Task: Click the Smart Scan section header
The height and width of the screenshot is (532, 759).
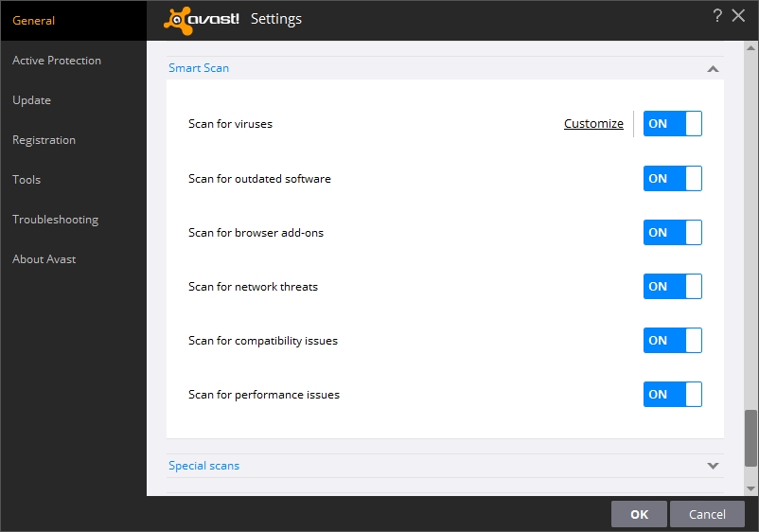Action: 199,68
